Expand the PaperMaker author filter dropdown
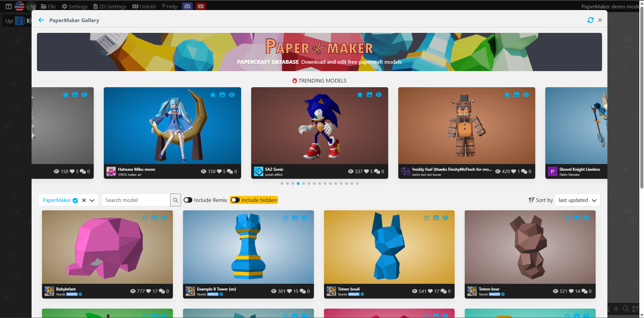The width and height of the screenshot is (644, 318). click(92, 200)
